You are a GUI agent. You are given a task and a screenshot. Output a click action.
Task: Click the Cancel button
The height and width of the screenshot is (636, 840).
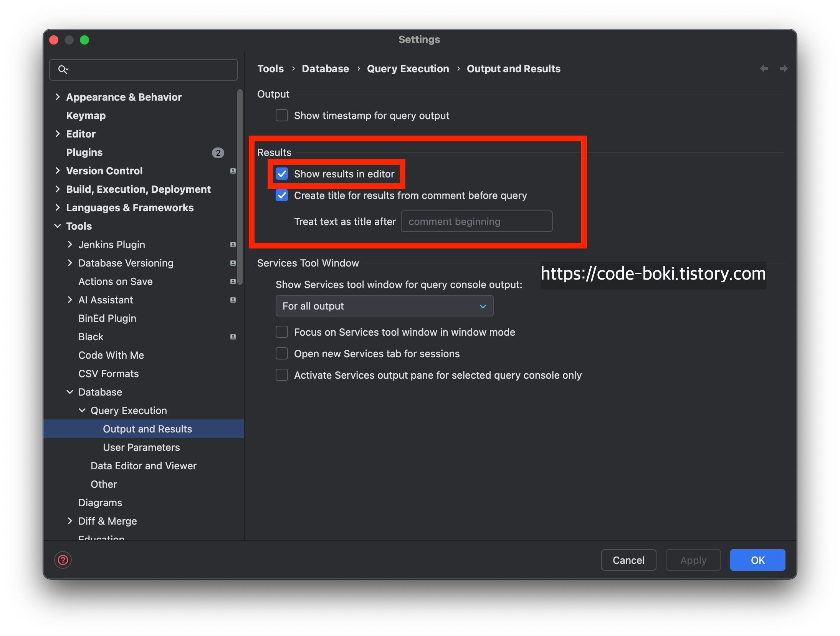(628, 560)
